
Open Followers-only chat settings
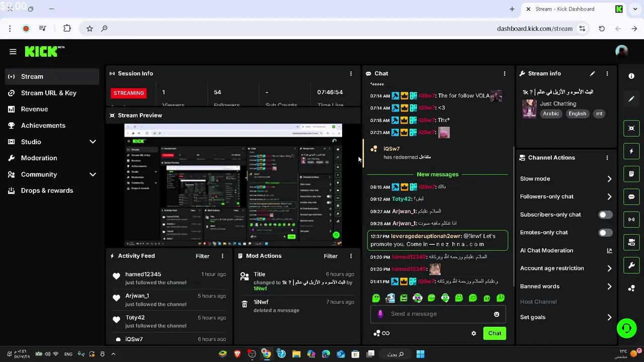tap(566, 197)
